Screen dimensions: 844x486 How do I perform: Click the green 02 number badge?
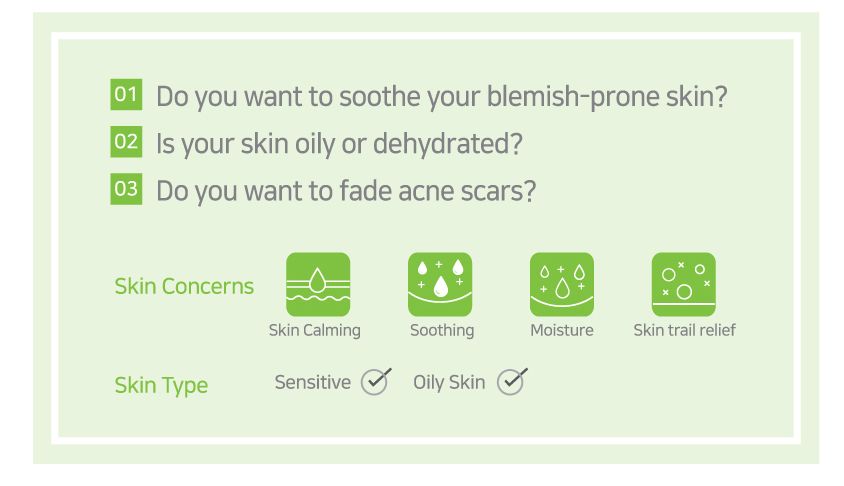126,142
